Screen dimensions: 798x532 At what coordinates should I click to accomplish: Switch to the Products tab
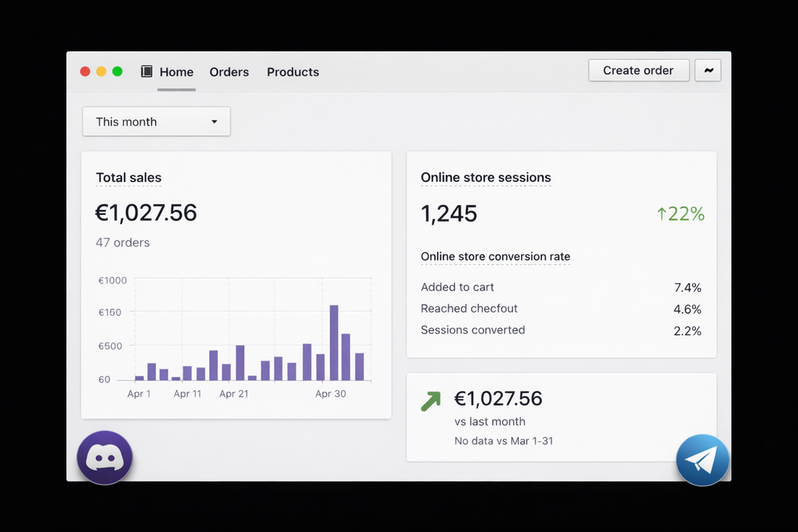pos(293,72)
